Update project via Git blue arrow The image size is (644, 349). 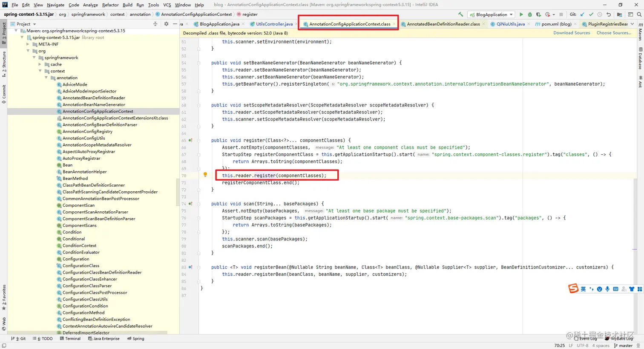click(582, 14)
